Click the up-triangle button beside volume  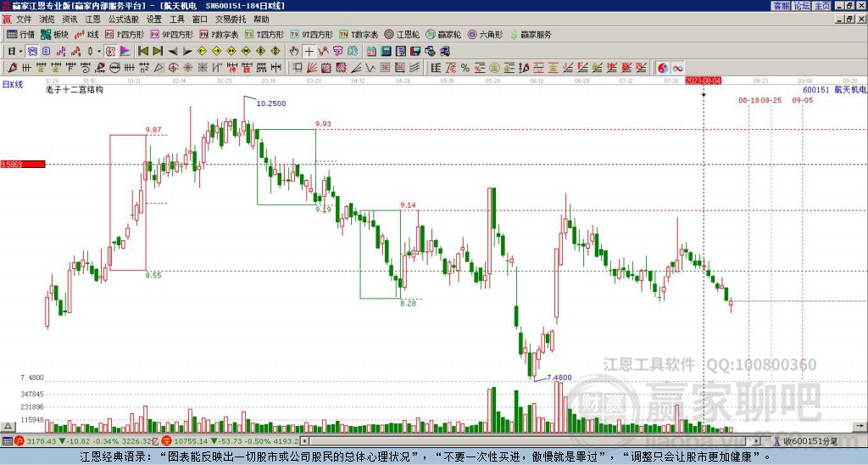tap(7, 426)
